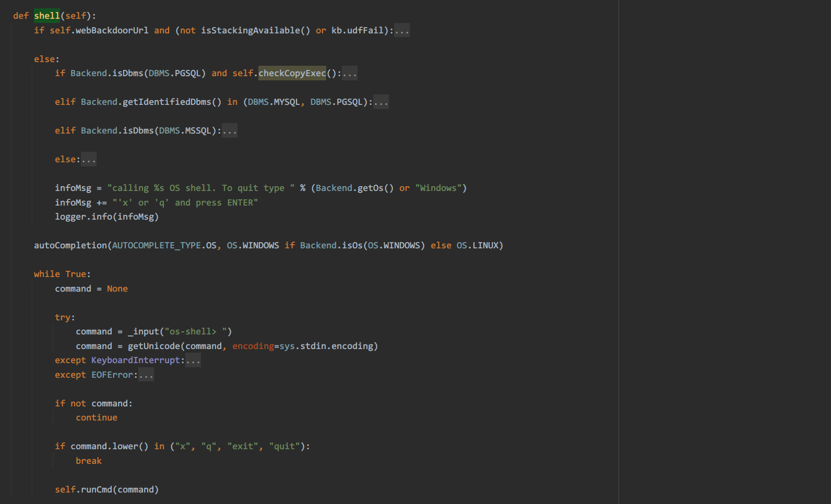Expand folded code after checkCopyExec() condition
831x504 pixels.
350,73
